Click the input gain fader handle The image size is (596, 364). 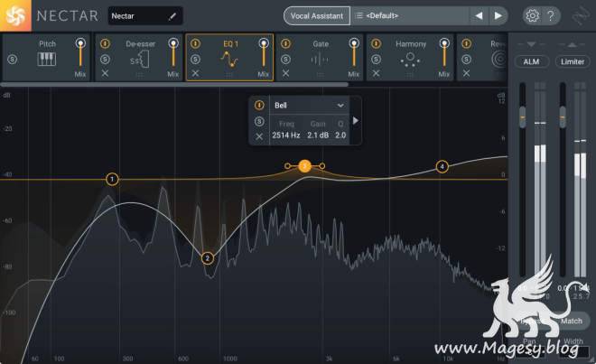pos(523,117)
